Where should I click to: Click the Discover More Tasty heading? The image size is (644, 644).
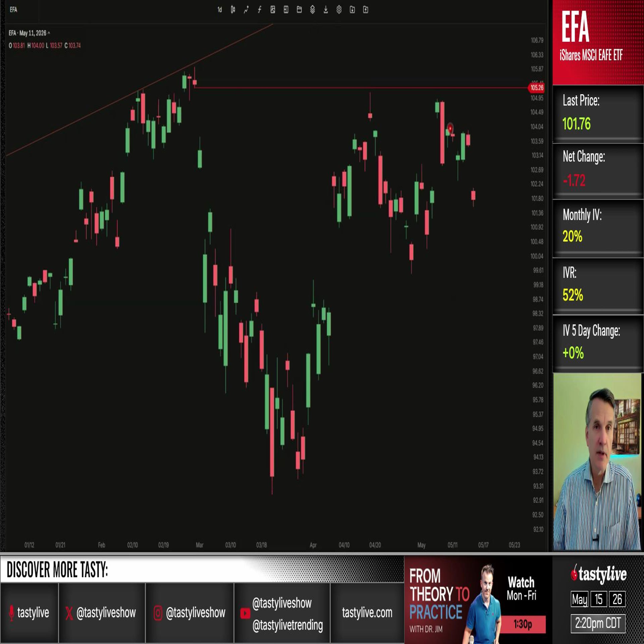(x=57, y=570)
